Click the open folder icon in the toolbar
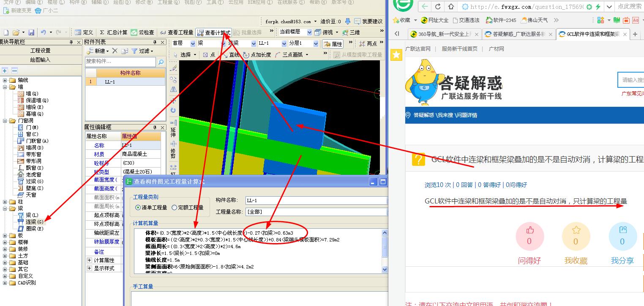 pyautogui.click(x=16, y=32)
